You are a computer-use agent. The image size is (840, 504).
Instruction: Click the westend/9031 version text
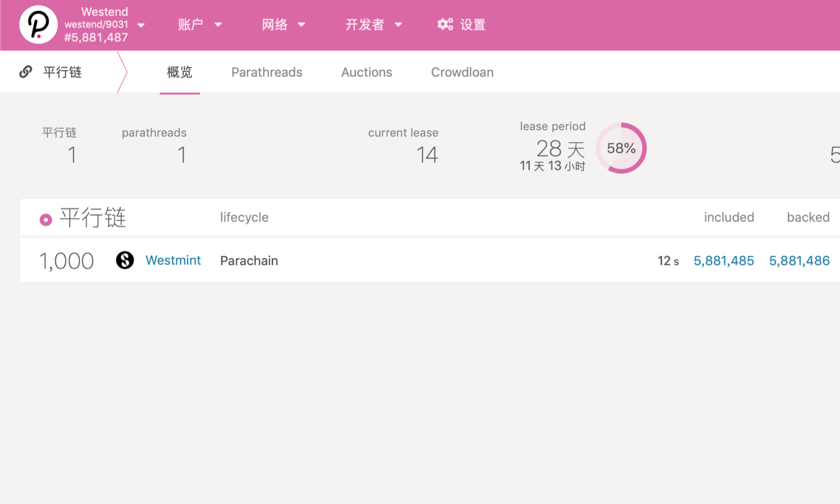(x=96, y=25)
